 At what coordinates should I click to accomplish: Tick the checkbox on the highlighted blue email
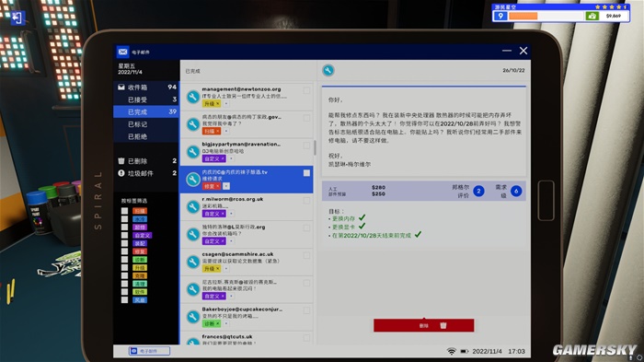306,173
